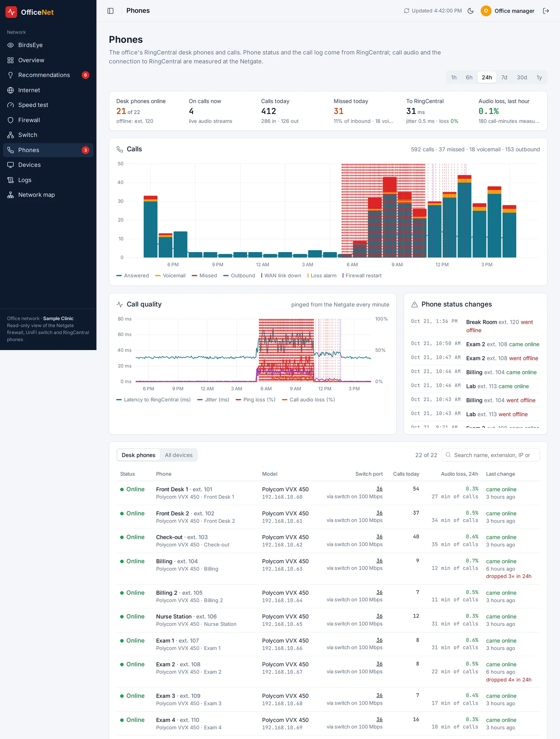The image size is (560, 739).
Task: Open the Office manager avatar
Action: (x=486, y=11)
